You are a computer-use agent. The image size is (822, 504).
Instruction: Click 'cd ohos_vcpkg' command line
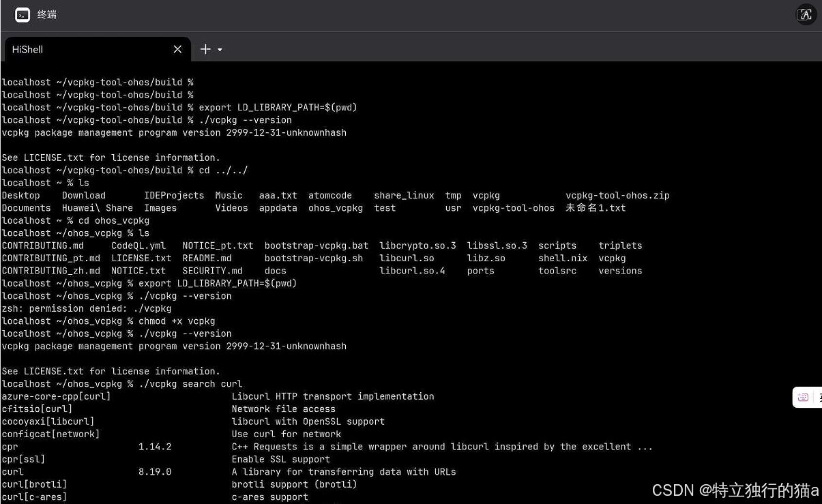(x=114, y=220)
